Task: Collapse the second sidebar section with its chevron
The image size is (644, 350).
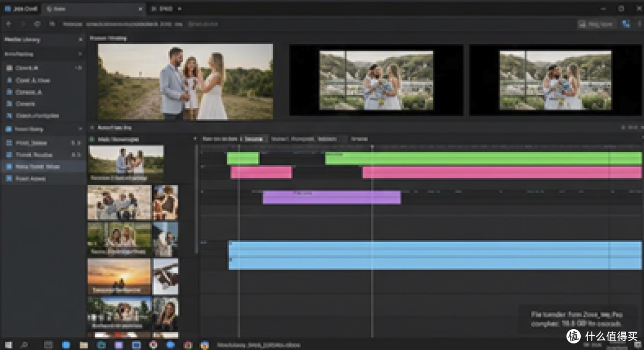Action: [x=80, y=54]
